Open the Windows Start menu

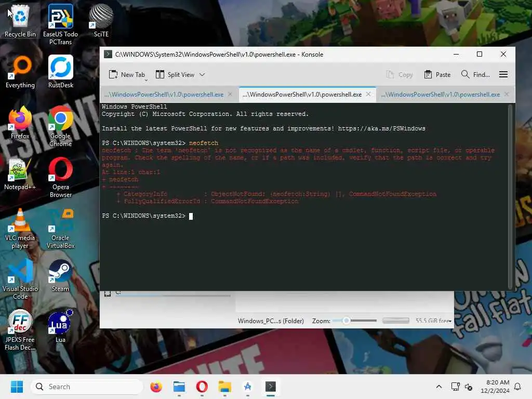pyautogui.click(x=17, y=387)
